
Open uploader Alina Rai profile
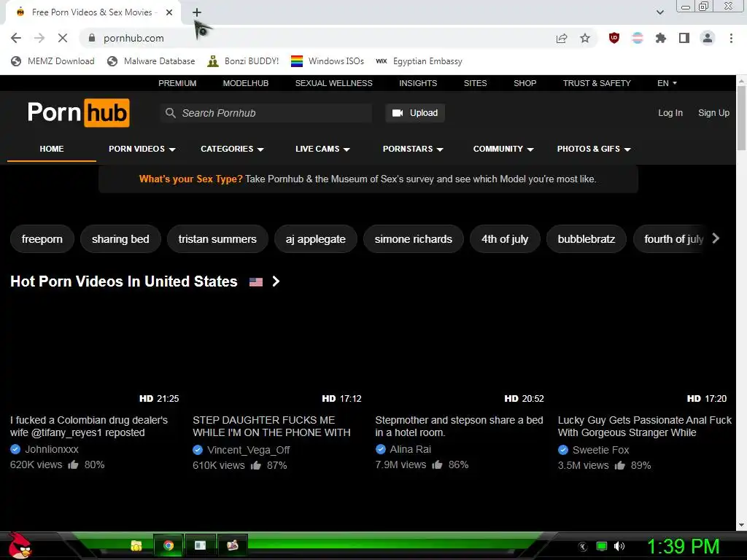click(410, 449)
